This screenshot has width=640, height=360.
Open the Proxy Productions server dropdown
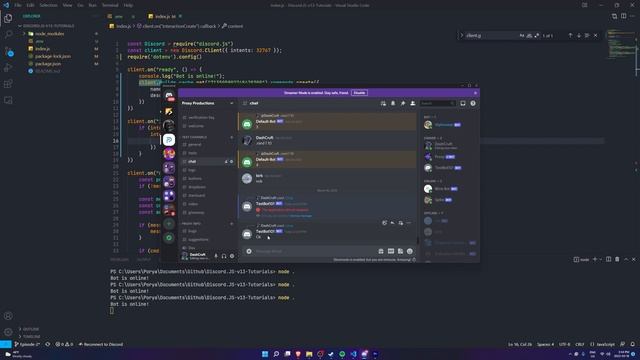(x=208, y=103)
